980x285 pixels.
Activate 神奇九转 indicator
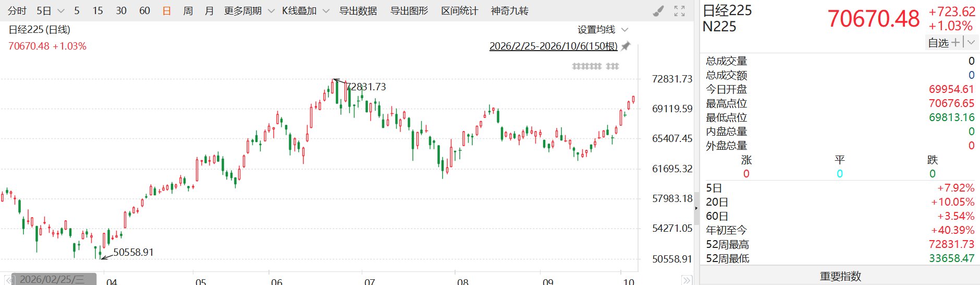(x=510, y=11)
